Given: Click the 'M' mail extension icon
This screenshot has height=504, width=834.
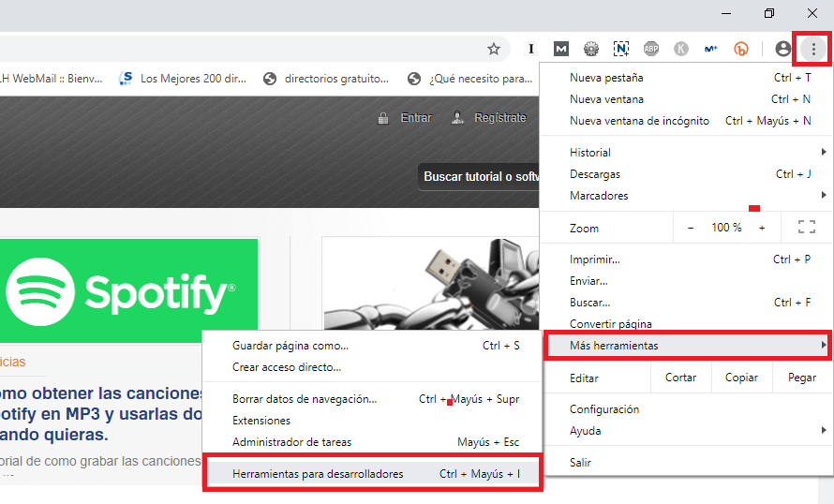Looking at the screenshot, I should [x=560, y=49].
